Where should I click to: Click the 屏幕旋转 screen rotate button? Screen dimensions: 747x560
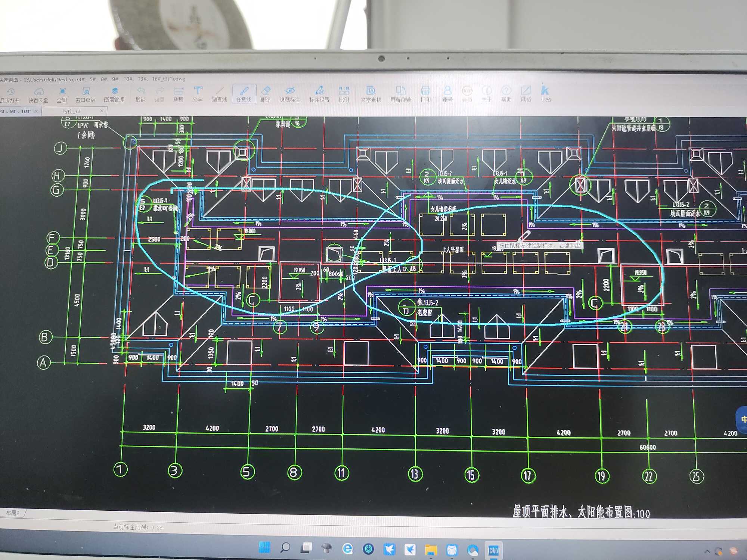coord(401,94)
